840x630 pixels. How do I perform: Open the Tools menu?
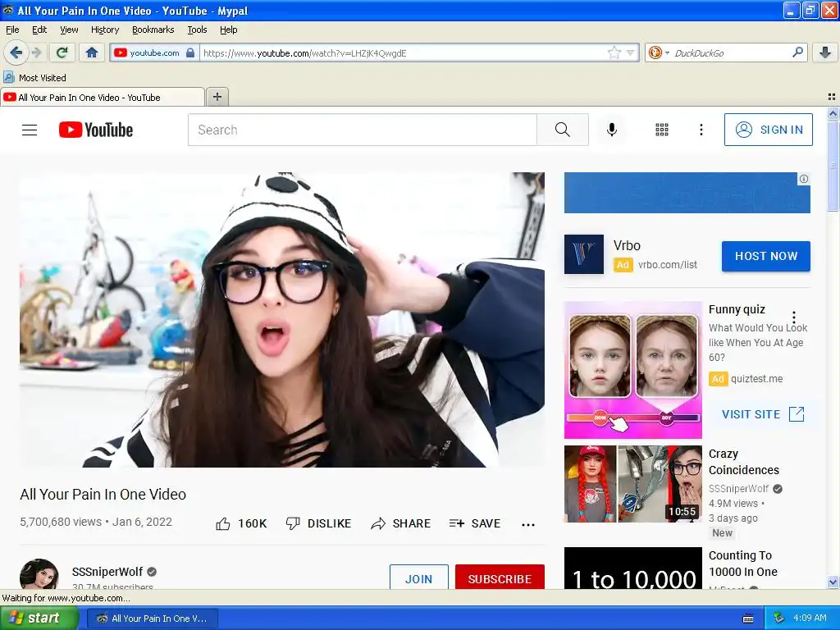click(197, 30)
